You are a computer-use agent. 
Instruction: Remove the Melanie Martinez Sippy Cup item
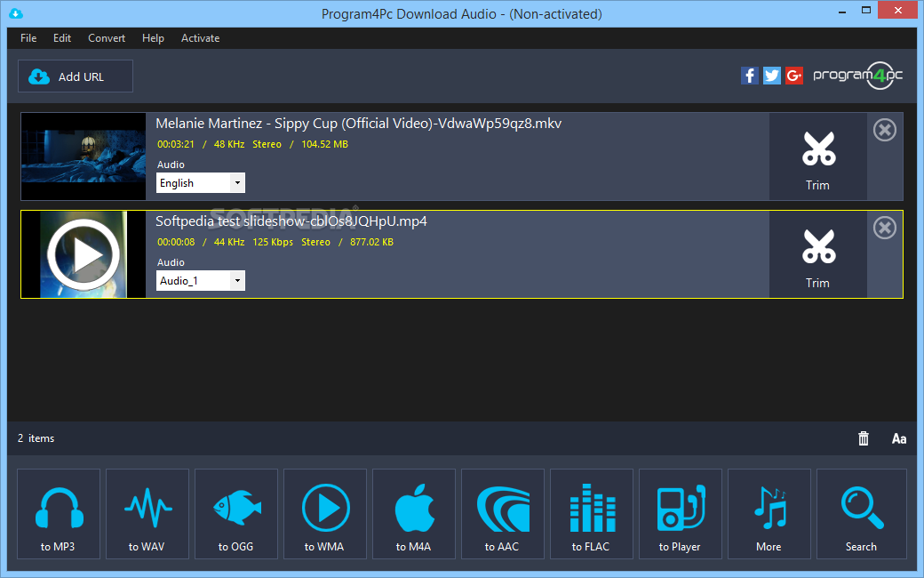coord(885,131)
